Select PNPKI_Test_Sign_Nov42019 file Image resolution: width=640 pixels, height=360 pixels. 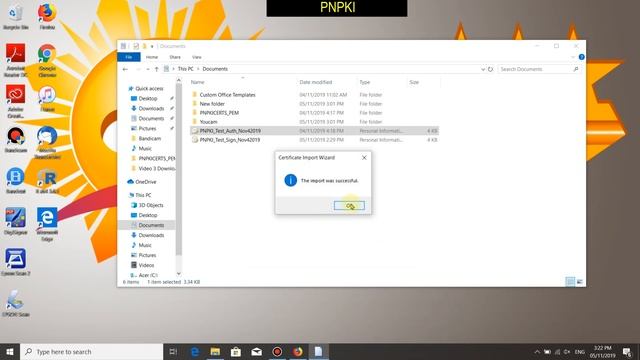coord(230,140)
